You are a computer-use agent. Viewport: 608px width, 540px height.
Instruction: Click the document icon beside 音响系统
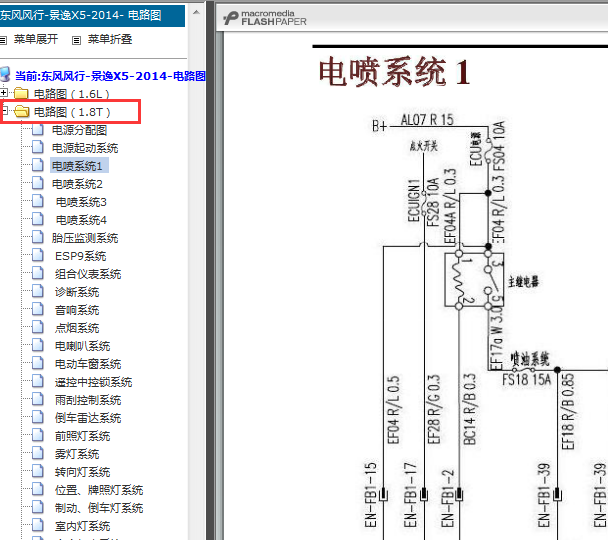tap(38, 309)
